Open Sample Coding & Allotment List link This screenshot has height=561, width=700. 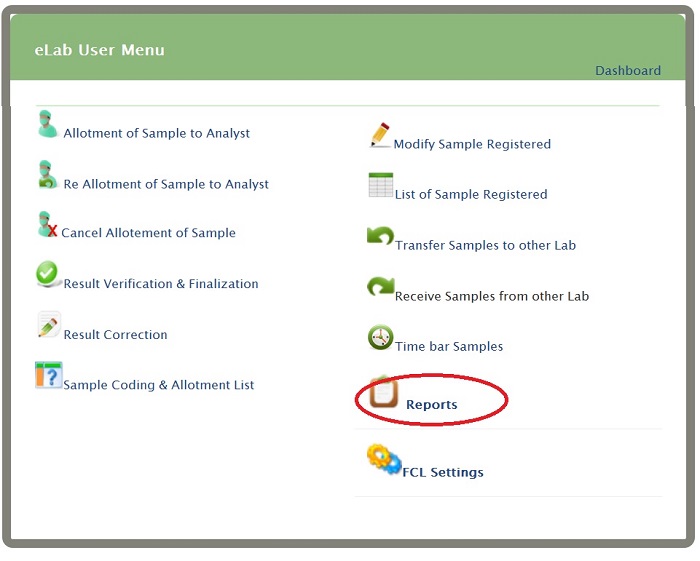click(x=159, y=385)
